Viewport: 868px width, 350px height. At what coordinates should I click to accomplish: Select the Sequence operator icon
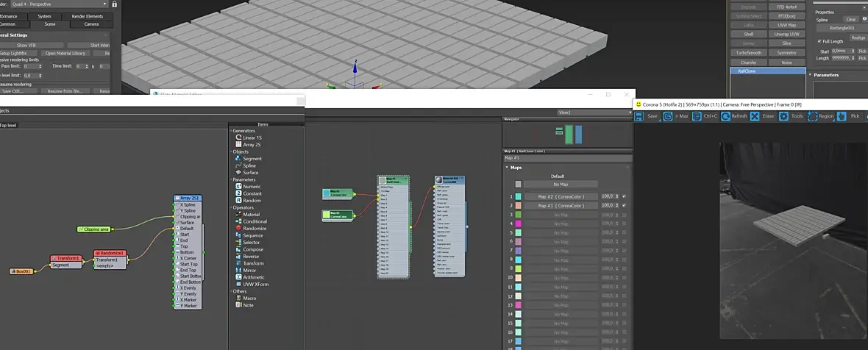coord(238,235)
